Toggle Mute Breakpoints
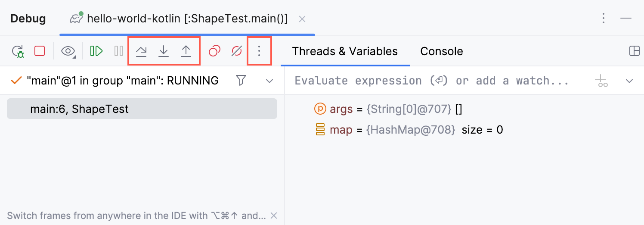644x225 pixels. (x=237, y=51)
